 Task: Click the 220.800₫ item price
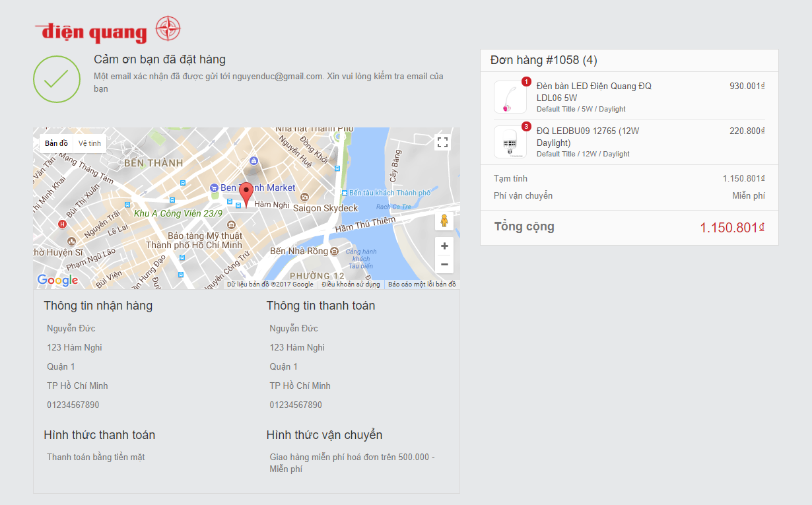tap(747, 131)
